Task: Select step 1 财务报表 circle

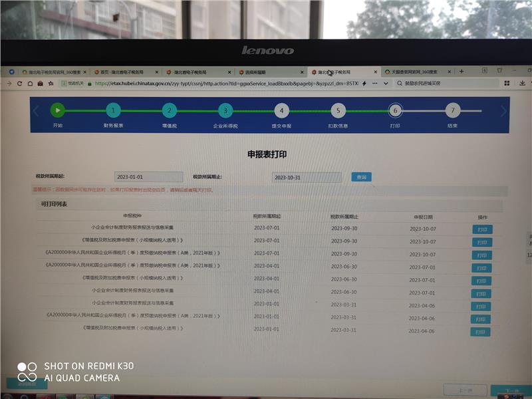Action: coord(114,111)
